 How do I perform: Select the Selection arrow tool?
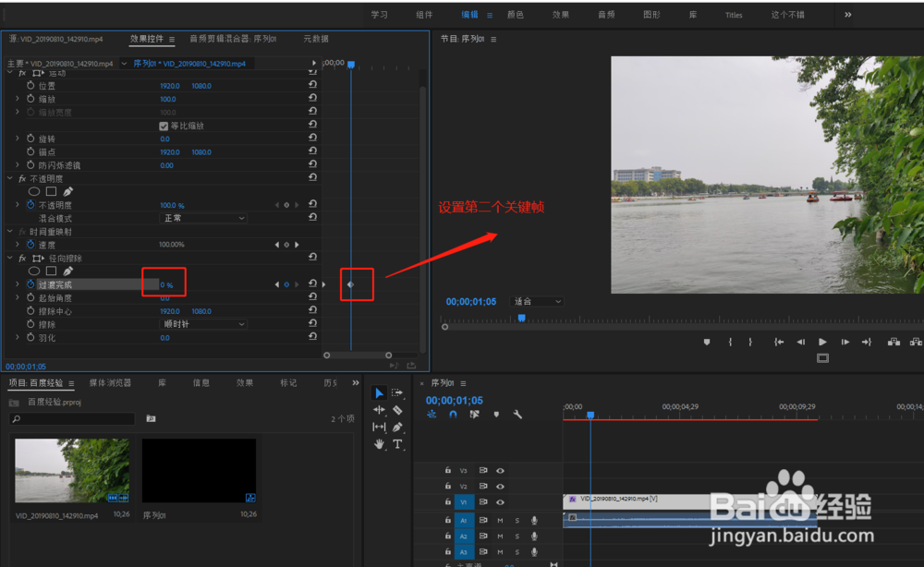pos(379,392)
